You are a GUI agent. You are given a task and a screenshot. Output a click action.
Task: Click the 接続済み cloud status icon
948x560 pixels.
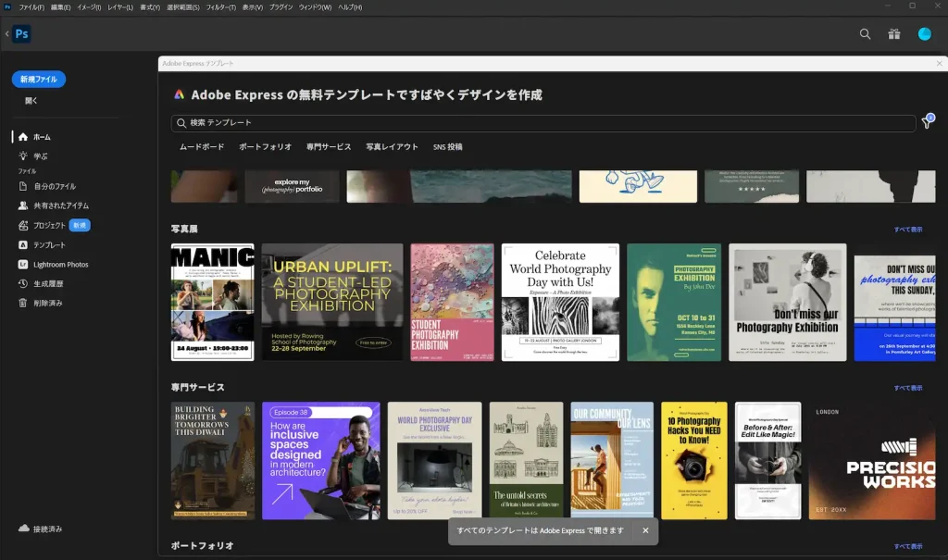point(24,529)
